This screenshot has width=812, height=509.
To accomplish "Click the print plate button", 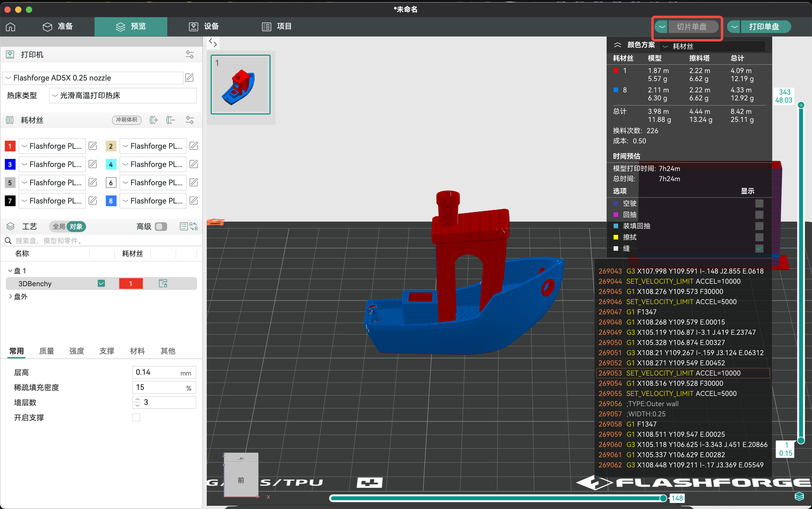I will click(x=765, y=27).
